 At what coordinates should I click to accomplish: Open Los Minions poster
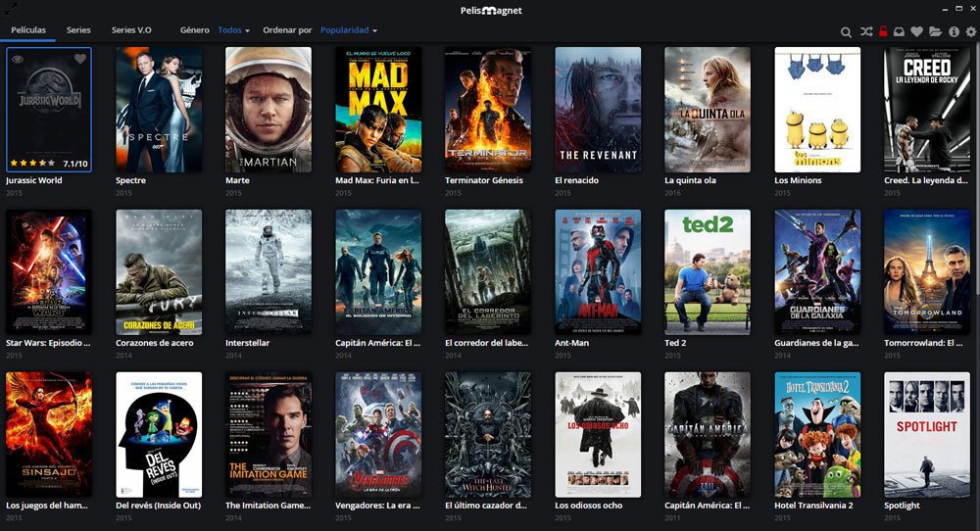point(817,110)
